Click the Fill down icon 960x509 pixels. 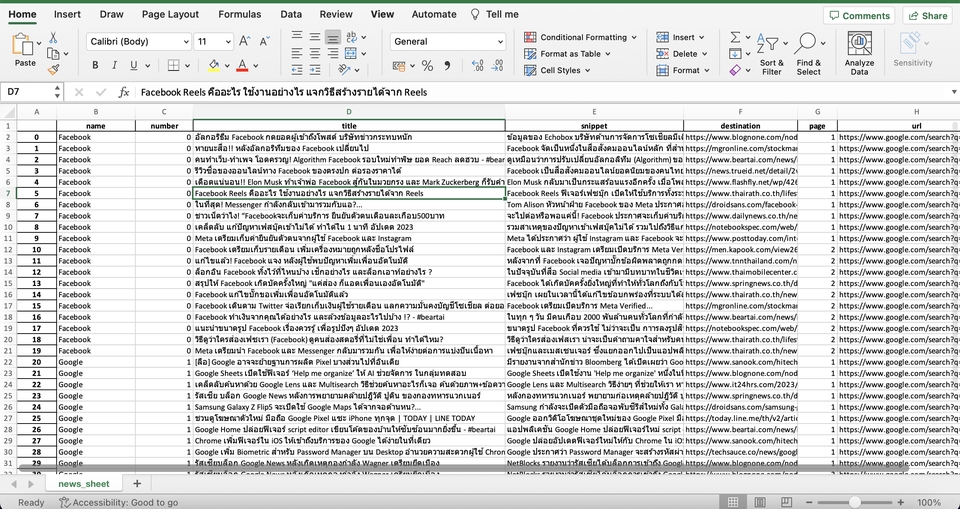click(736, 54)
